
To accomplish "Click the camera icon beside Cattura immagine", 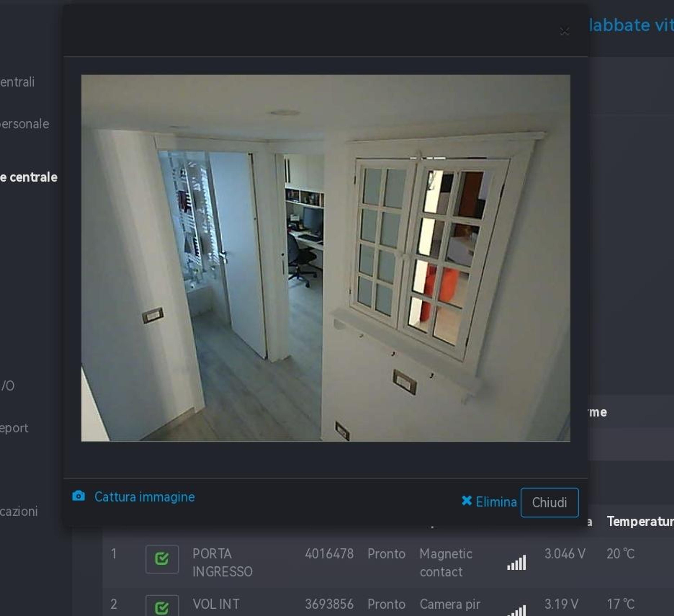I will 79,496.
